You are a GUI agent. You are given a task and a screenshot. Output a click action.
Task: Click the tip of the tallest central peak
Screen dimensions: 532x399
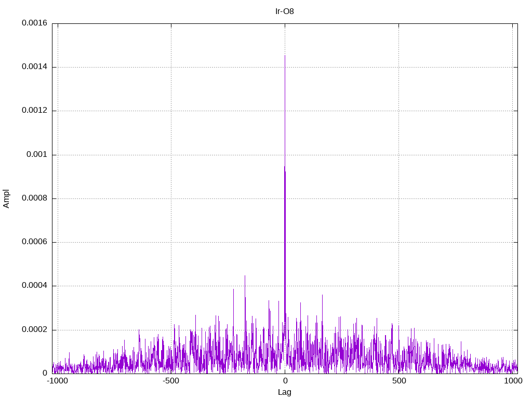point(285,56)
